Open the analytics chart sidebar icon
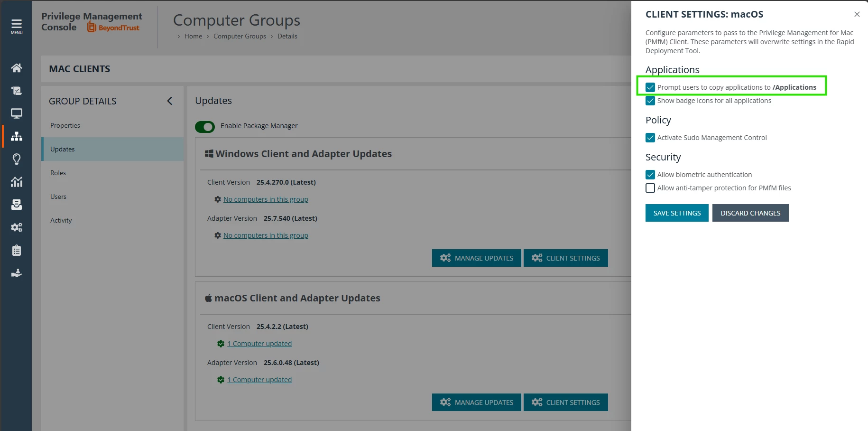The image size is (868, 431). pos(17,182)
